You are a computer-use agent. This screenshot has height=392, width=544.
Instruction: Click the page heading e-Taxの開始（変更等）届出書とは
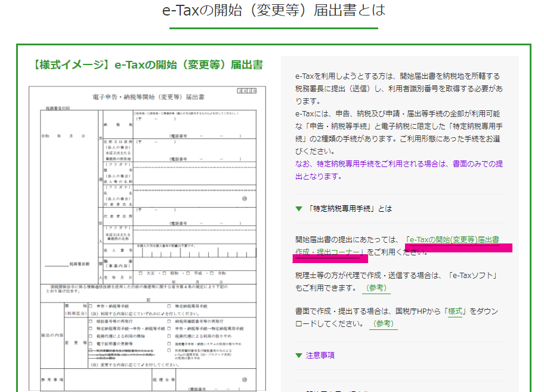274,10
